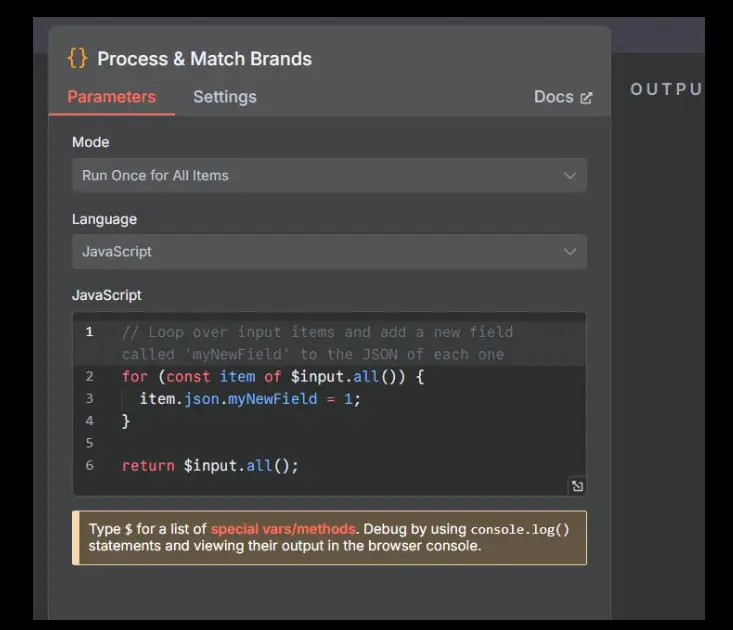Click the OUTPUT panel header
This screenshot has width=733, height=630.
[x=666, y=89]
